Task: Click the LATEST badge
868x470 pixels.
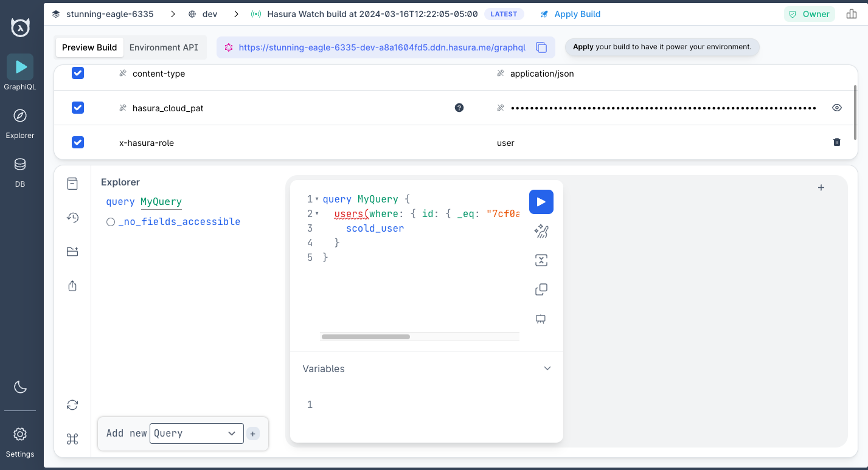Action: pyautogui.click(x=504, y=14)
